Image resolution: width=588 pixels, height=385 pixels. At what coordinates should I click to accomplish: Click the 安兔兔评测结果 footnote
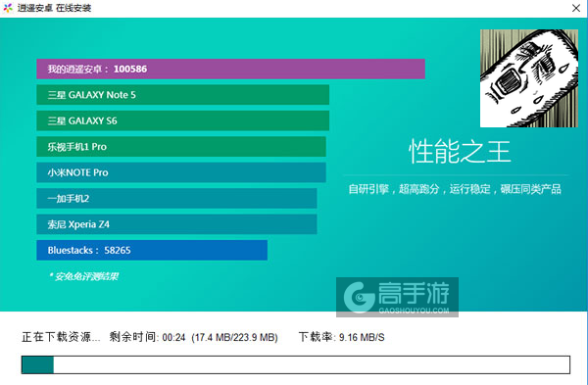(83, 276)
